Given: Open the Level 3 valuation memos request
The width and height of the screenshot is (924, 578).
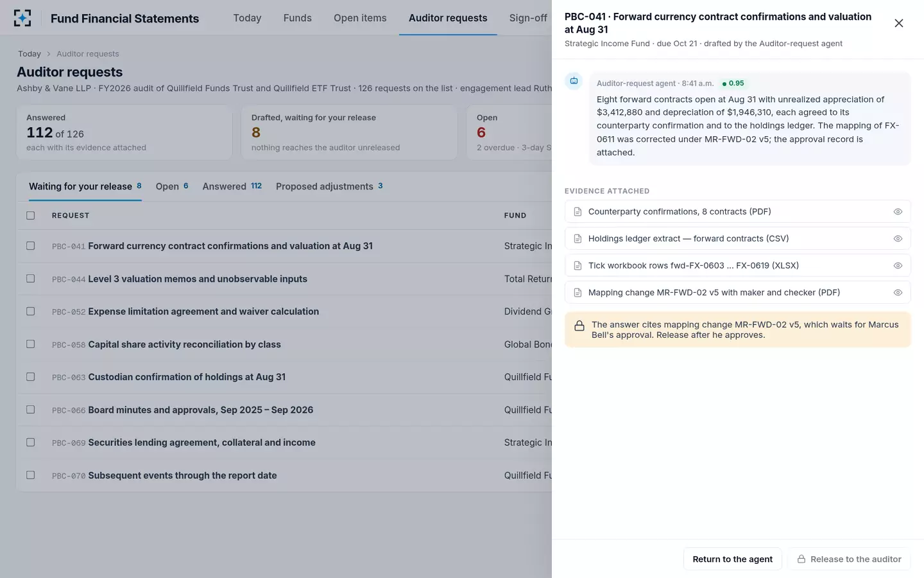Looking at the screenshot, I should (x=198, y=279).
